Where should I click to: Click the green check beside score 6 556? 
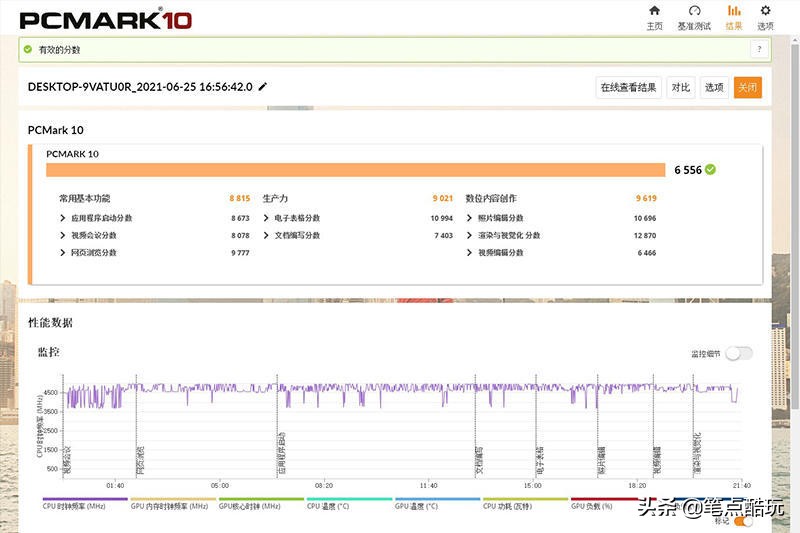[x=710, y=169]
